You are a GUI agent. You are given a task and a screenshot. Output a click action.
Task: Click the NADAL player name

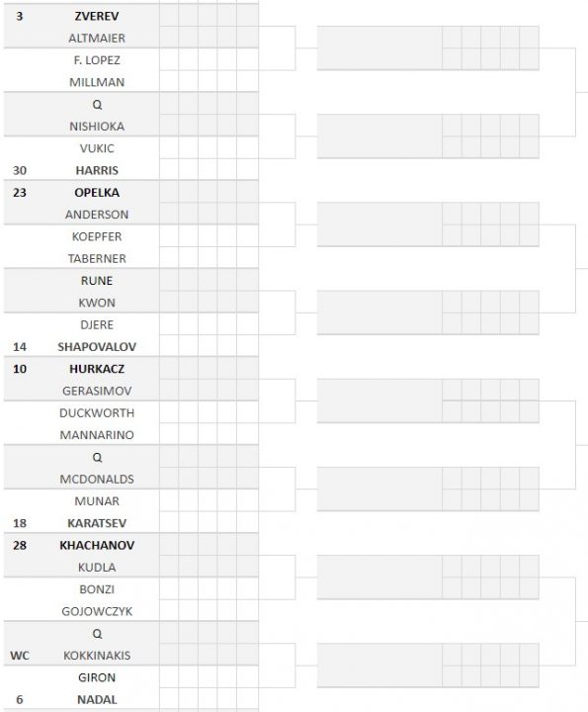click(x=97, y=700)
